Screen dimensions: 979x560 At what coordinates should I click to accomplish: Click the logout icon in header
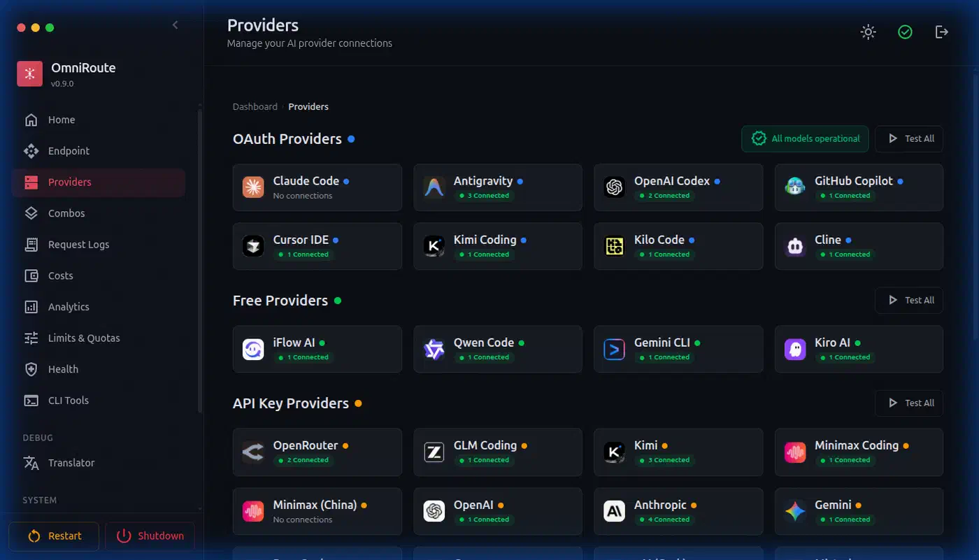(x=942, y=31)
